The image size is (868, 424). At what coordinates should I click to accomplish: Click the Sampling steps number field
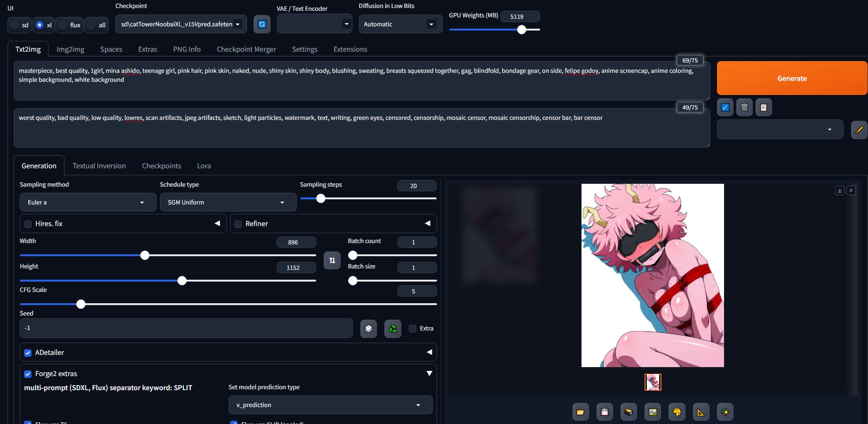coord(417,186)
